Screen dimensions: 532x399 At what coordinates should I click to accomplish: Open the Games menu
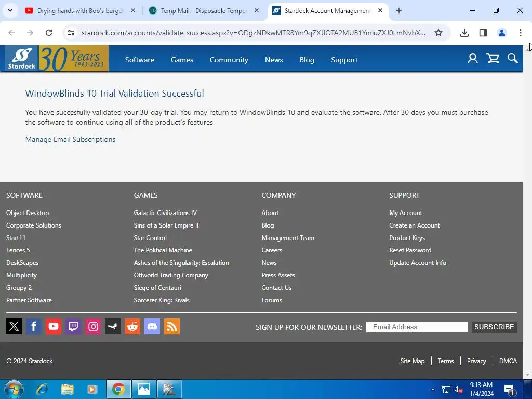[182, 60]
